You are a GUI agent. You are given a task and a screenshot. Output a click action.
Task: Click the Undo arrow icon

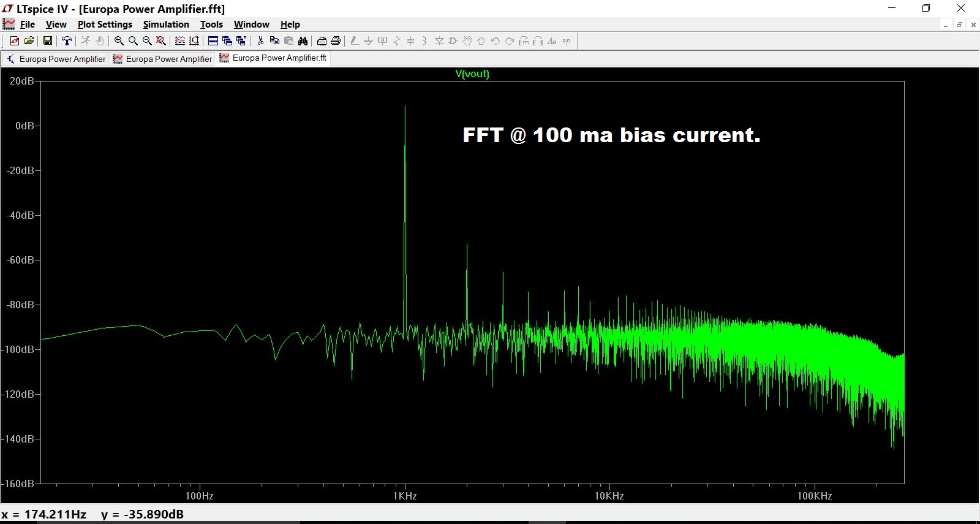pos(496,41)
